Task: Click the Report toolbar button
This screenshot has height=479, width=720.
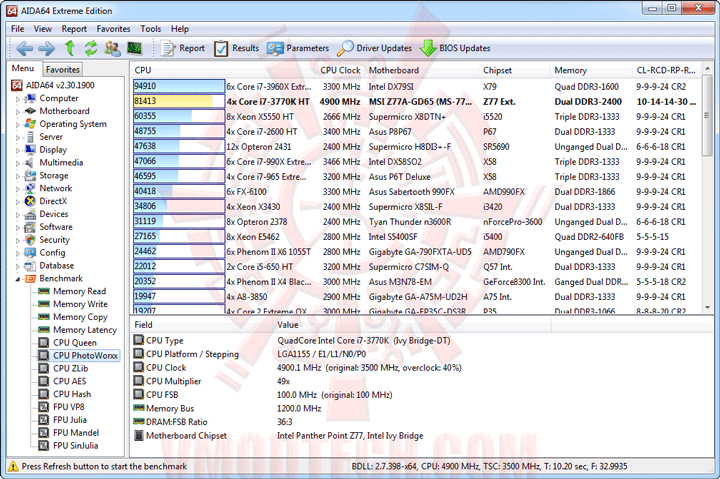Action: (x=182, y=48)
